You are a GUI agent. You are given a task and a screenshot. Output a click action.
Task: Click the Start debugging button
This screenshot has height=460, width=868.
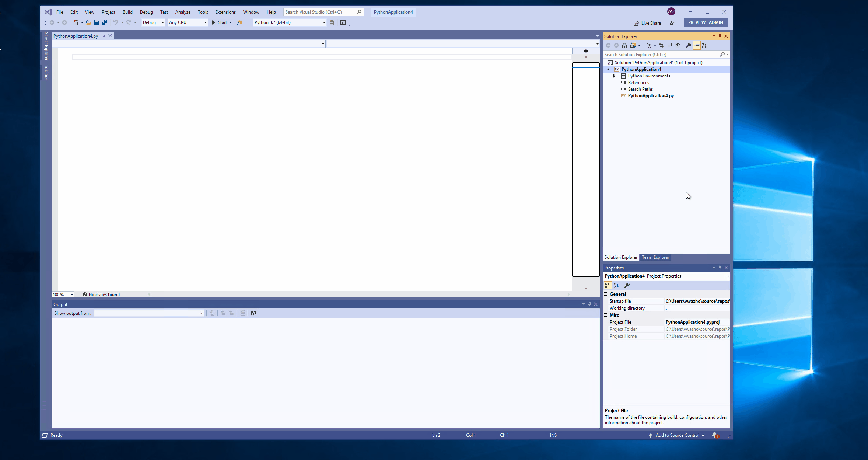221,22
